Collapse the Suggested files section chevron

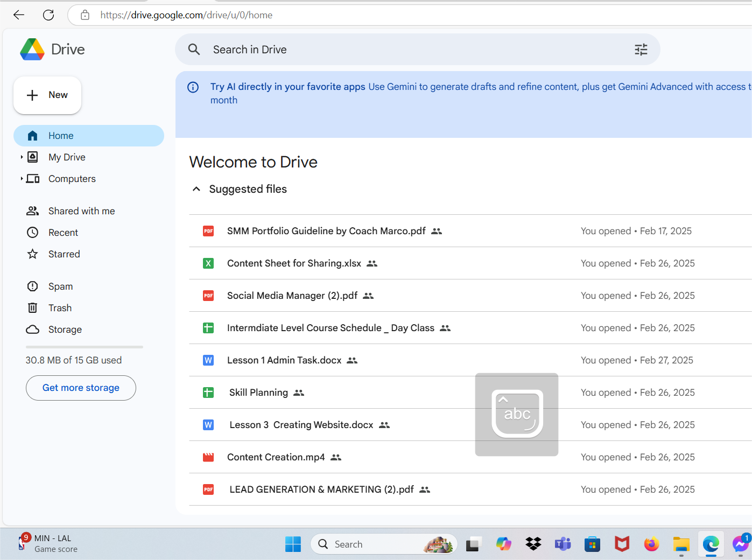pos(196,189)
